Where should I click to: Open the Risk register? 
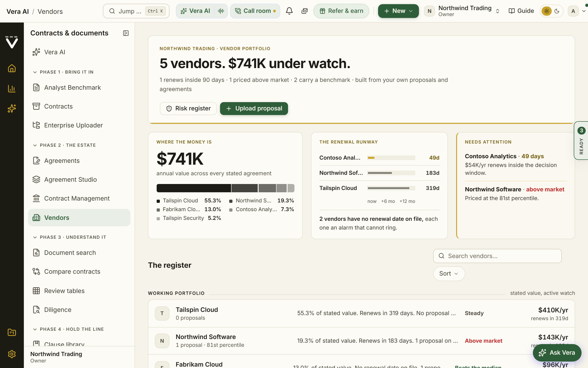point(188,108)
